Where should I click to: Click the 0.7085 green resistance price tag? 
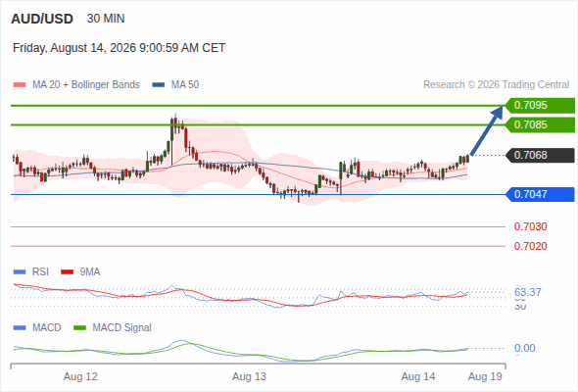point(540,125)
